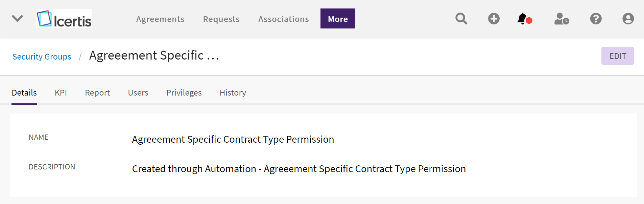Open the Associations menu

point(283,19)
